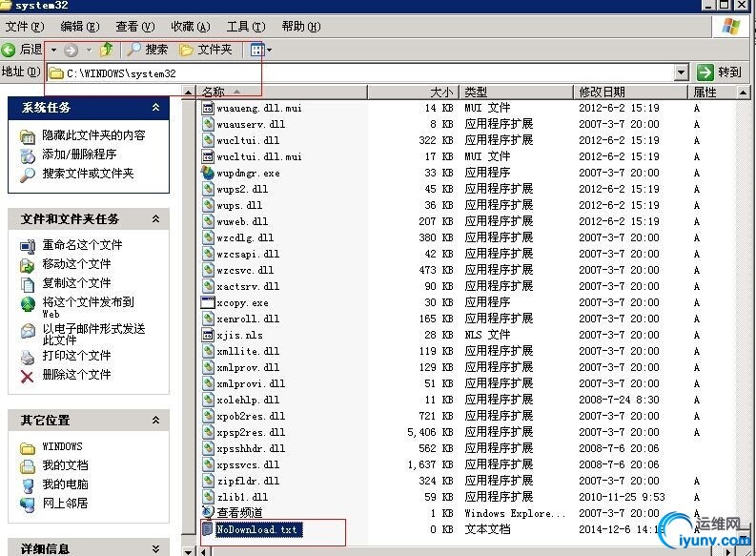Image resolution: width=756 pixels, height=556 pixels.
Task: Click the red X delete file icon
Action: tap(28, 376)
